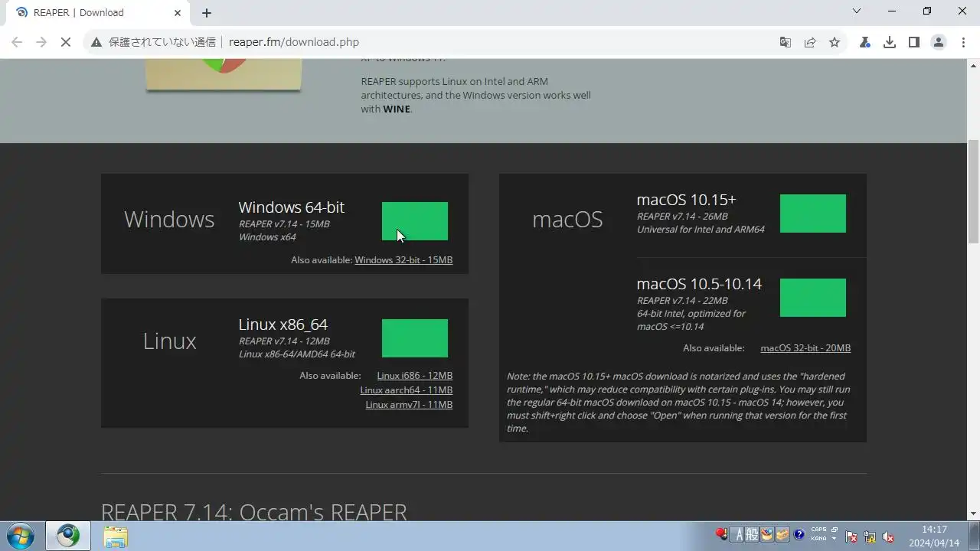Restore the language bar icon

tap(835, 530)
